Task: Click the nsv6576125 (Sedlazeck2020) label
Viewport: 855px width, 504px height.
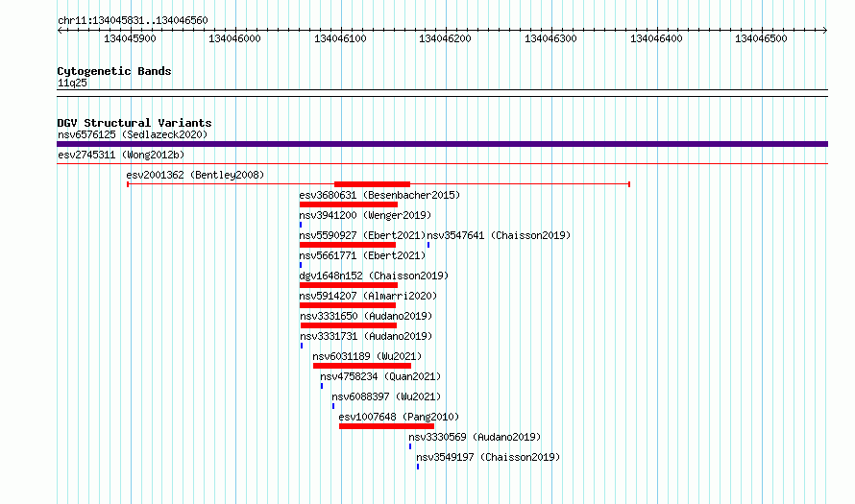Action: click(133, 134)
